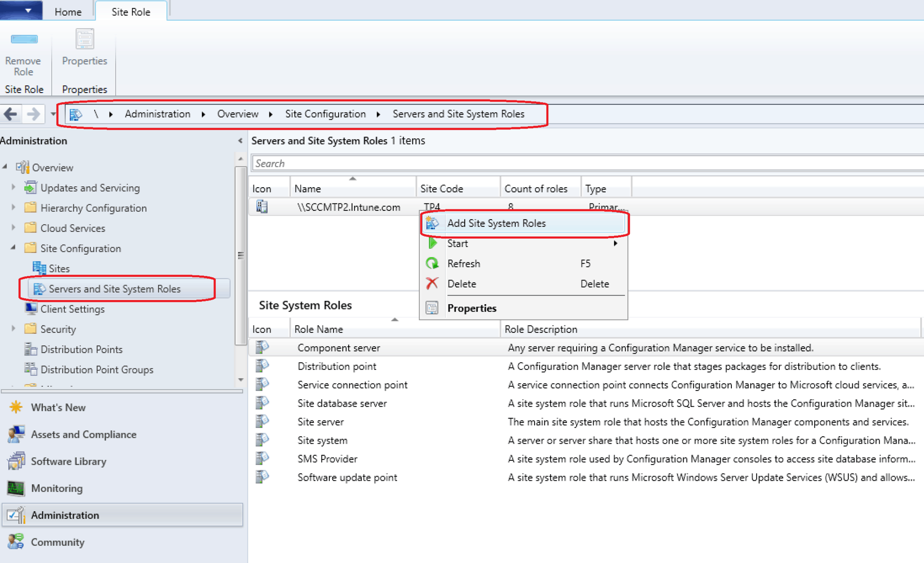Open the Assets and Compliance workspace icon
The width and height of the screenshot is (924, 563).
[16, 434]
